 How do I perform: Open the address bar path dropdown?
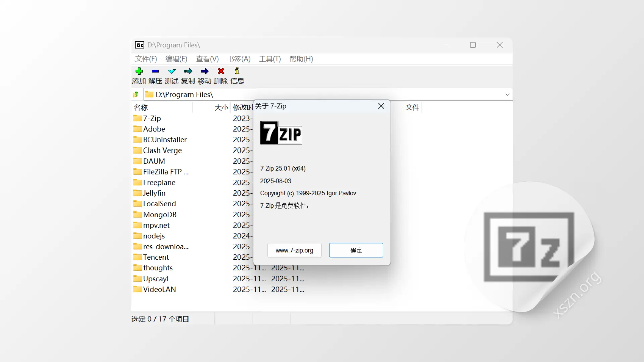pyautogui.click(x=507, y=94)
